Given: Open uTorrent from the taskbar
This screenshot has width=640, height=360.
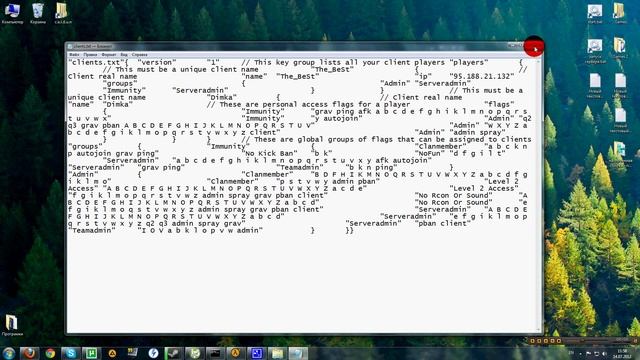Looking at the screenshot, I should point(91,353).
